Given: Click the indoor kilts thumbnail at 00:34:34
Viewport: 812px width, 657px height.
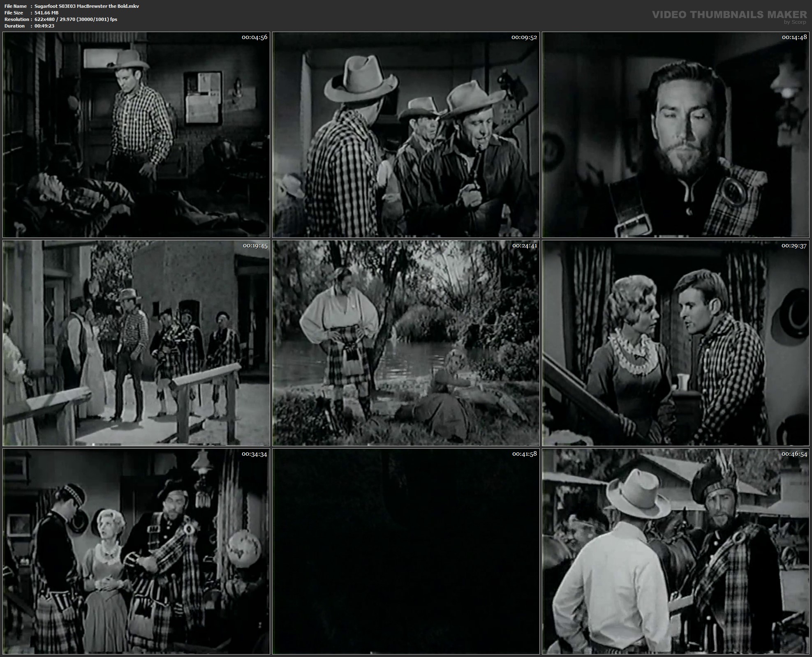Looking at the screenshot, I should (x=136, y=551).
